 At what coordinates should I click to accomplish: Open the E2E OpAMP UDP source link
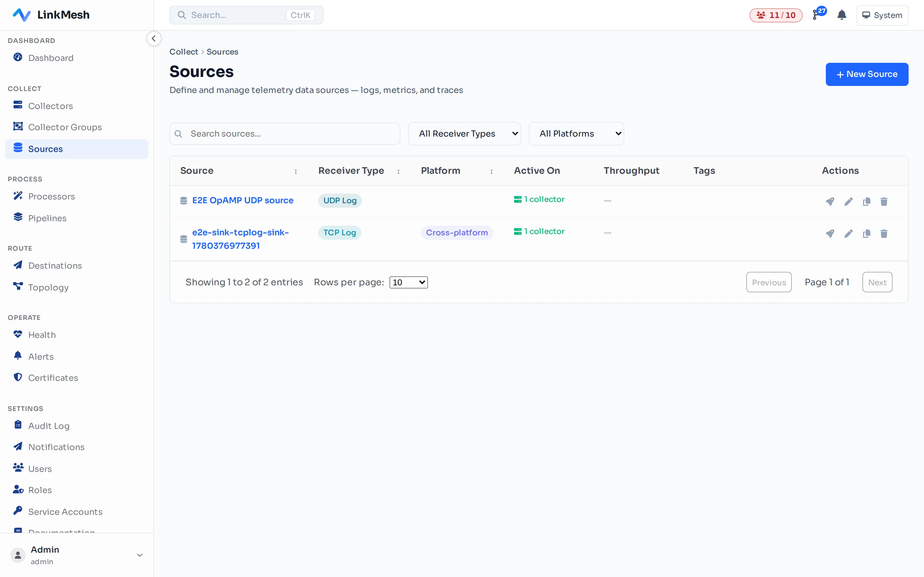tap(243, 200)
